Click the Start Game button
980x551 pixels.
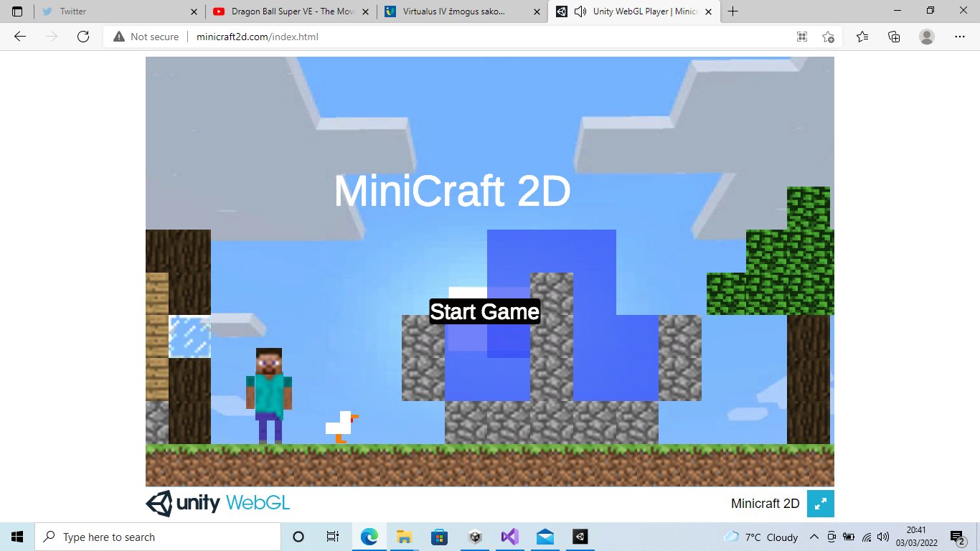(484, 311)
